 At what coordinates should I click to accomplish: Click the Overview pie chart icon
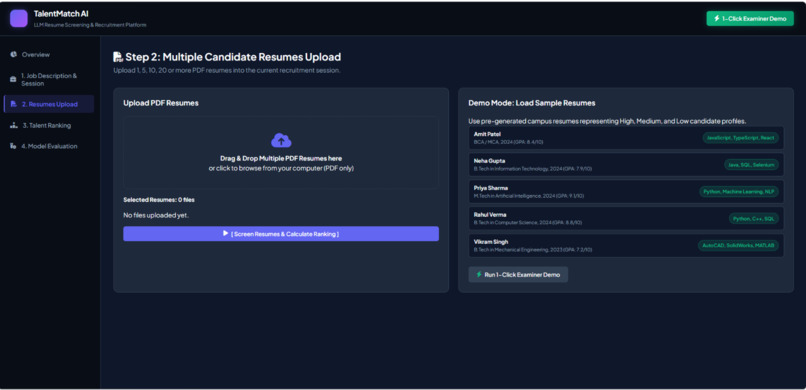click(13, 54)
